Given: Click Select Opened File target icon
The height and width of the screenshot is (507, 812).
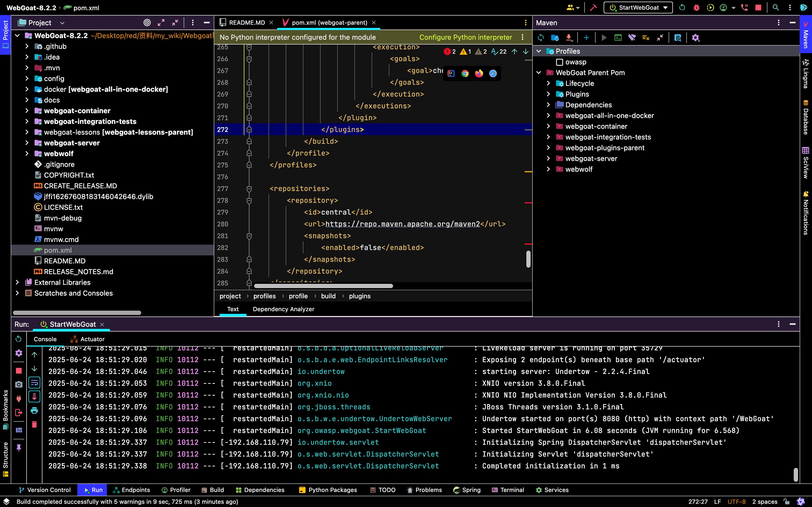Looking at the screenshot, I should (147, 23).
